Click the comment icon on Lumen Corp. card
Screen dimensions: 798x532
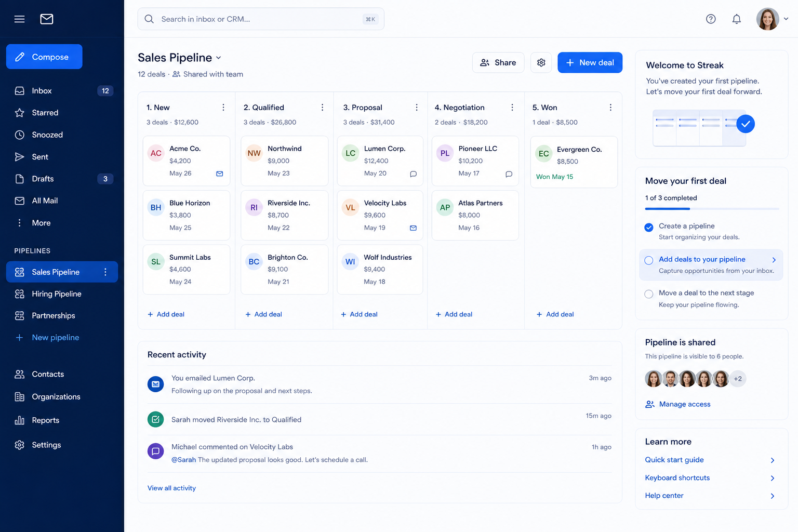point(414,174)
